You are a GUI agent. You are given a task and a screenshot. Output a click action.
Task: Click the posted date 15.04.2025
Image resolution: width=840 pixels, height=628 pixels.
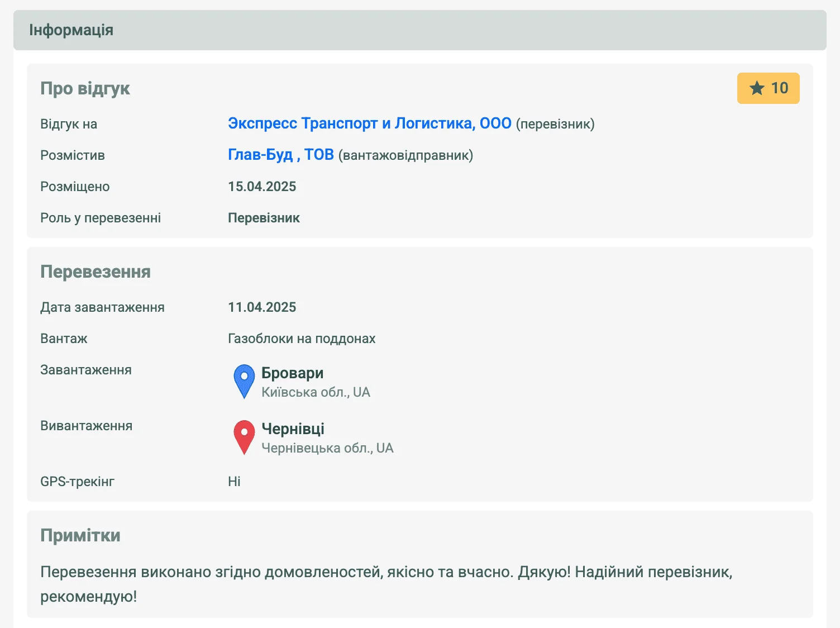pos(262,187)
